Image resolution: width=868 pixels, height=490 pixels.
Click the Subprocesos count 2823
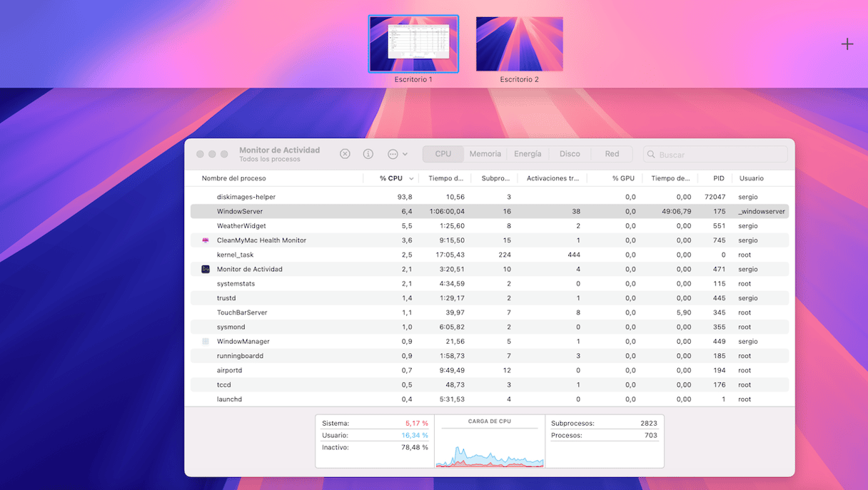click(648, 424)
